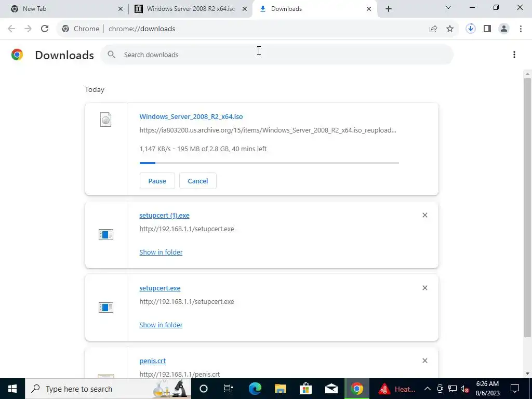Launch Microsoft Edge from taskbar
Screen dimensions: 532x399
pos(255,389)
